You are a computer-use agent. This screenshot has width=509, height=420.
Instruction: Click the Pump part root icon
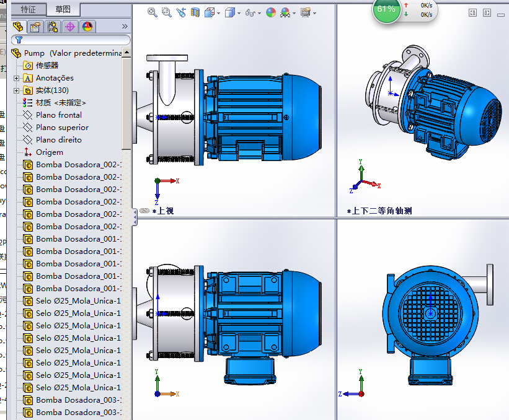[x=16, y=53]
